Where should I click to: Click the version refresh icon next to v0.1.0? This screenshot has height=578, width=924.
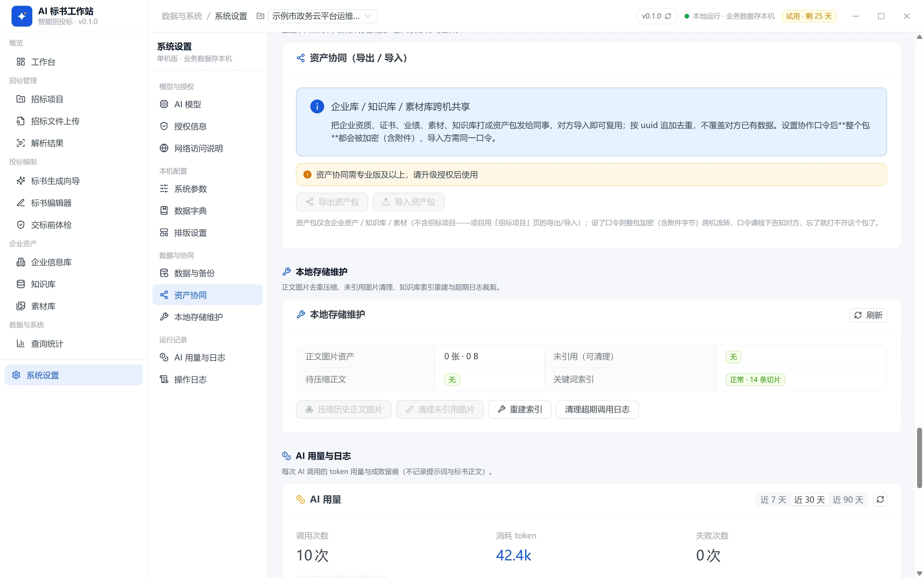pyautogui.click(x=668, y=16)
